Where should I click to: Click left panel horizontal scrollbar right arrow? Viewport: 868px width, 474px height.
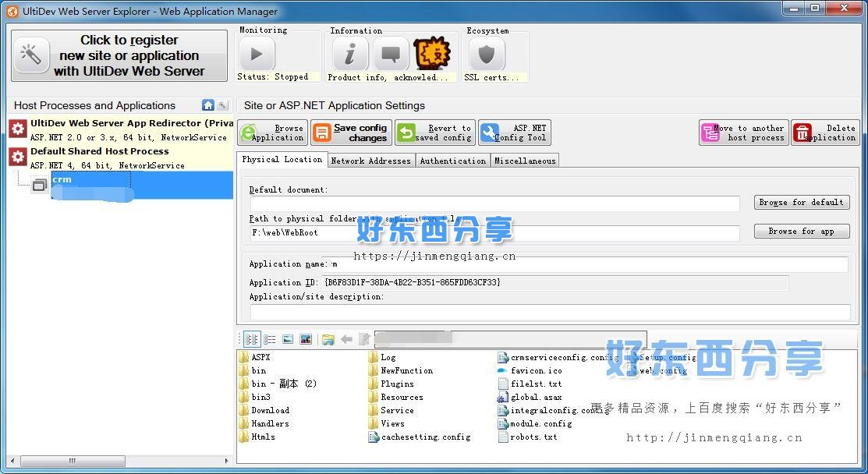pyautogui.click(x=226, y=461)
